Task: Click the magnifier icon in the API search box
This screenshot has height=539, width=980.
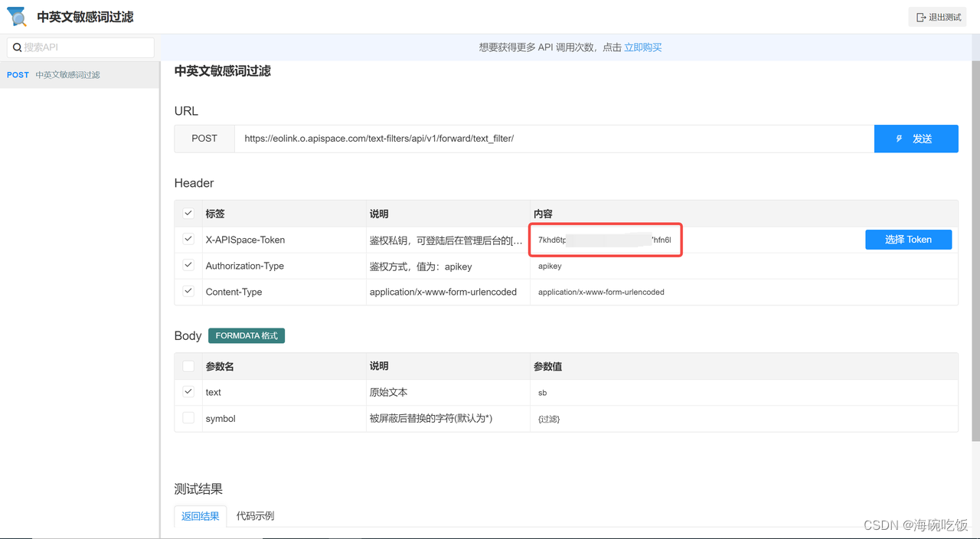Action: coord(17,47)
